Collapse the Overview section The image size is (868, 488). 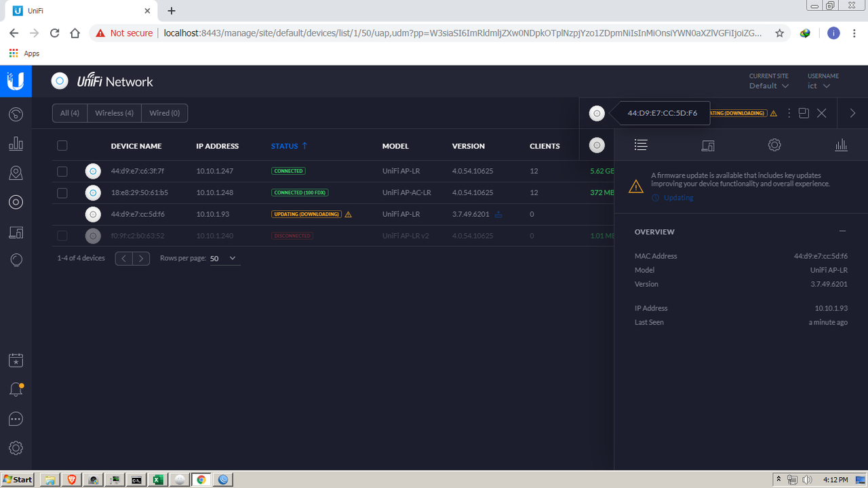click(x=843, y=231)
